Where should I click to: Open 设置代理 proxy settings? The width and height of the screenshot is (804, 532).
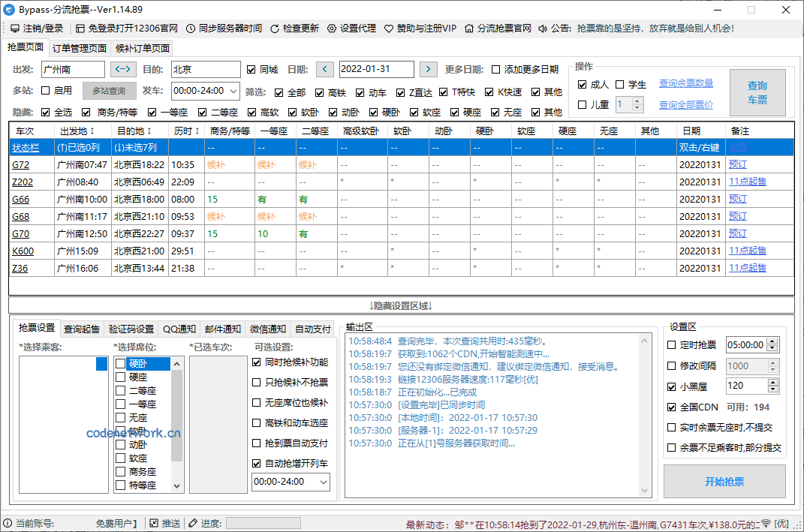coord(333,29)
